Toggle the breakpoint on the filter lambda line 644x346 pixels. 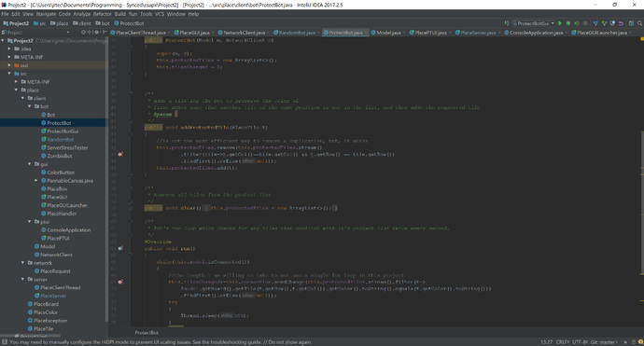(x=120, y=154)
